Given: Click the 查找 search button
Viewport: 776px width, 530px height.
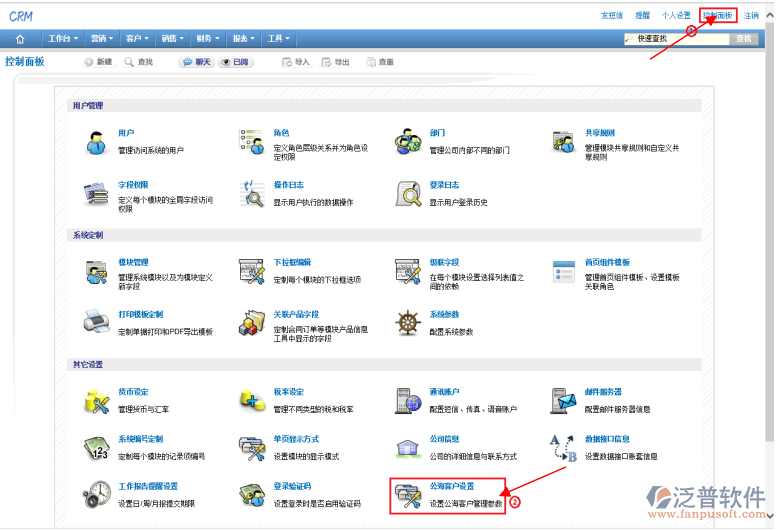Looking at the screenshot, I should (743, 39).
